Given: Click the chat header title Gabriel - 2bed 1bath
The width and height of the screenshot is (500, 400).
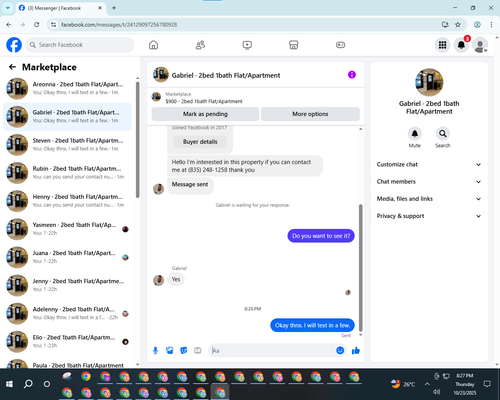Looking at the screenshot, I should pyautogui.click(x=226, y=75).
